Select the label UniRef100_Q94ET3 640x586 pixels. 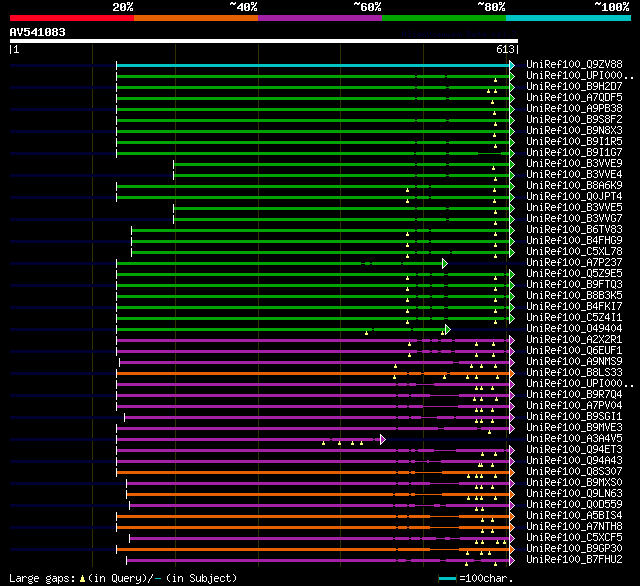click(x=574, y=450)
